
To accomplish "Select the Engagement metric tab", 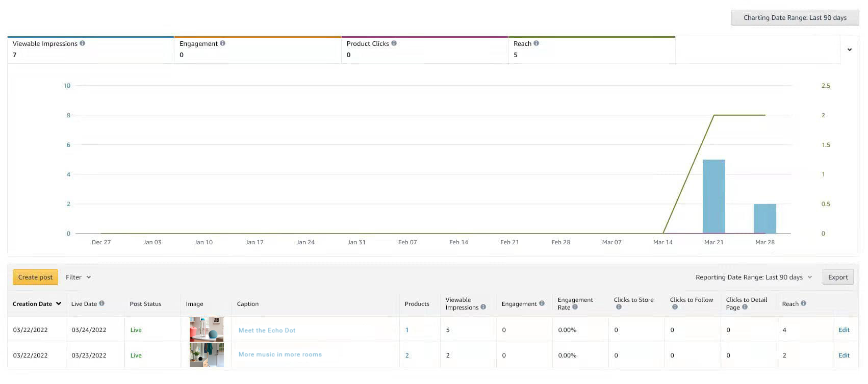I will click(258, 49).
